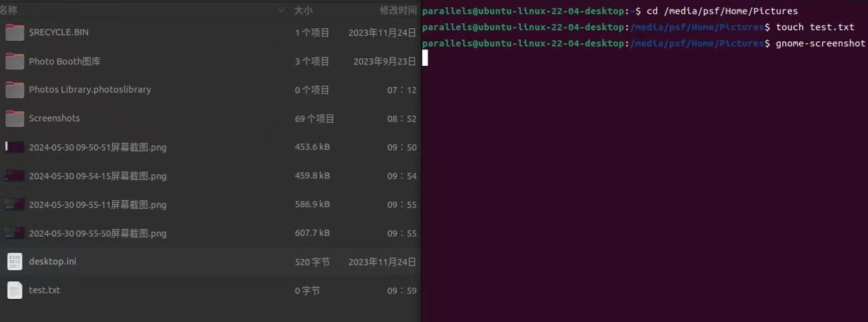Viewport: 868px width, 322px height.
Task: Click the 69 个项目 size cell
Action: pos(315,118)
